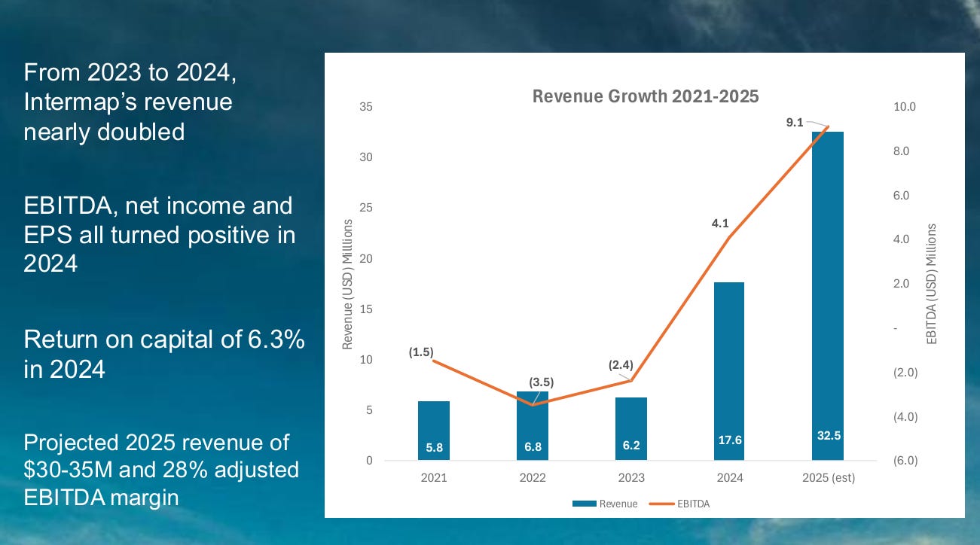Screen dimensions: 980x545
Task: Click the '2022' category axis label
Action: click(533, 478)
